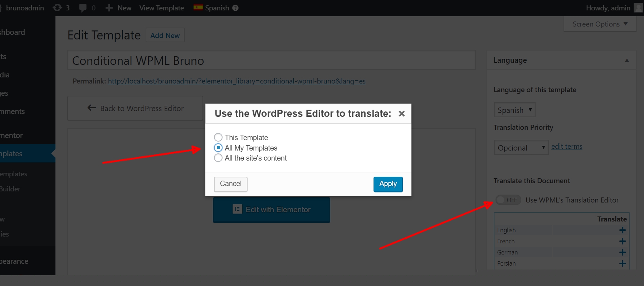Image resolution: width=644 pixels, height=286 pixels.
Task: Select the All the site's content option
Action: [x=218, y=158]
